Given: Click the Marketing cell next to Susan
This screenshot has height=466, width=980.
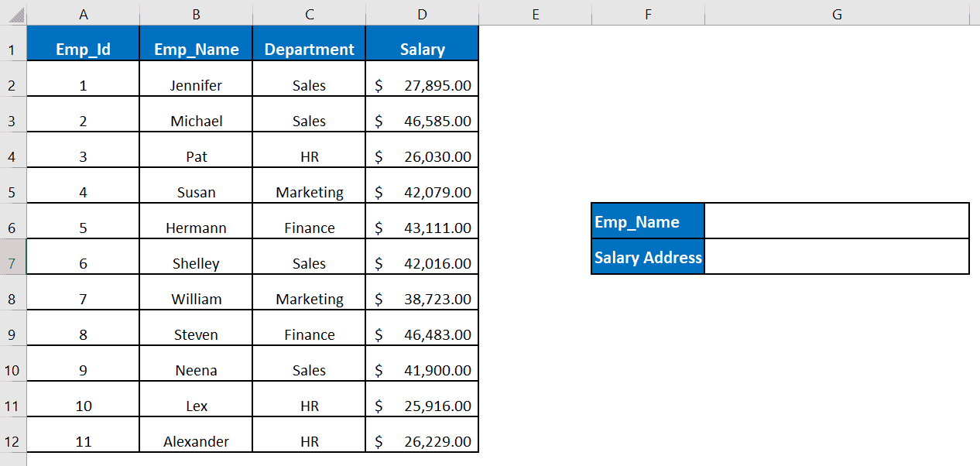Looking at the screenshot, I should point(308,186).
